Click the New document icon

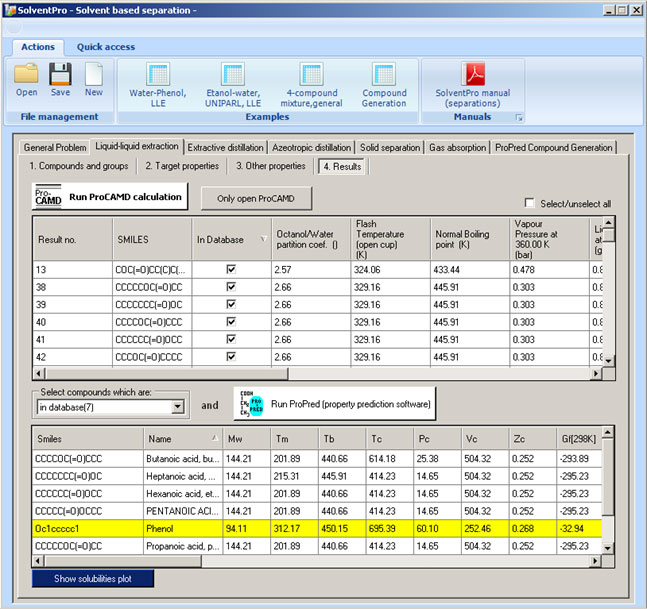[x=93, y=74]
